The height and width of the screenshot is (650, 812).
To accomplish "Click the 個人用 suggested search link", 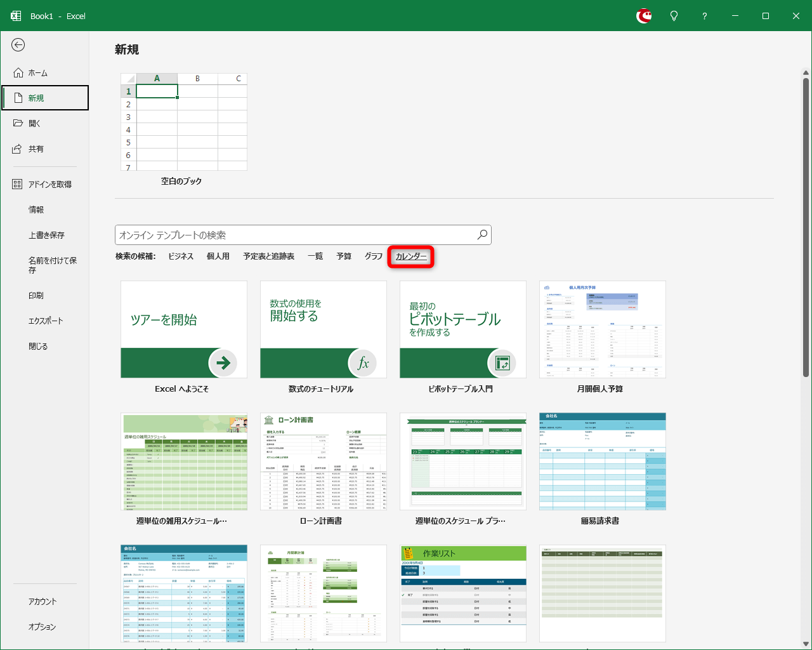I will click(x=218, y=256).
